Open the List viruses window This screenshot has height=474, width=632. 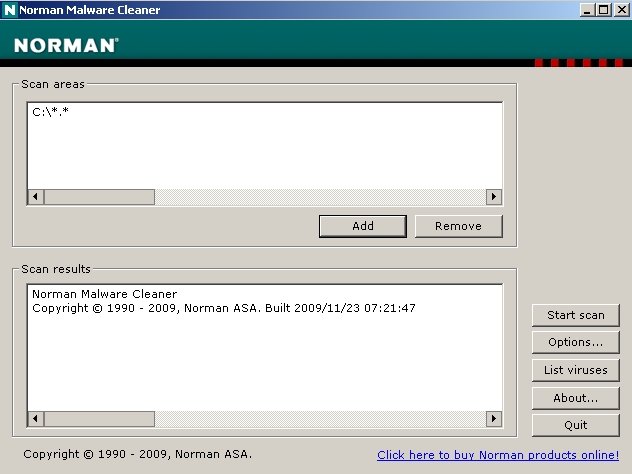point(576,370)
